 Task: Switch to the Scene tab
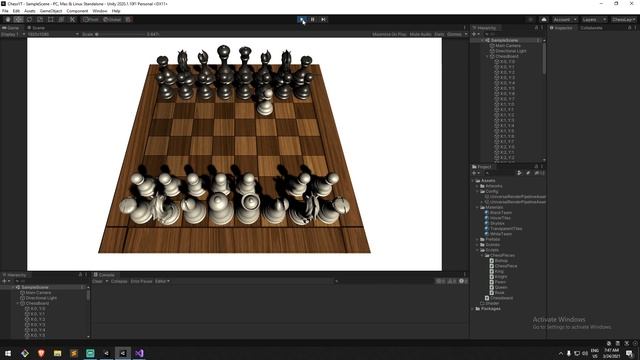coord(36,28)
